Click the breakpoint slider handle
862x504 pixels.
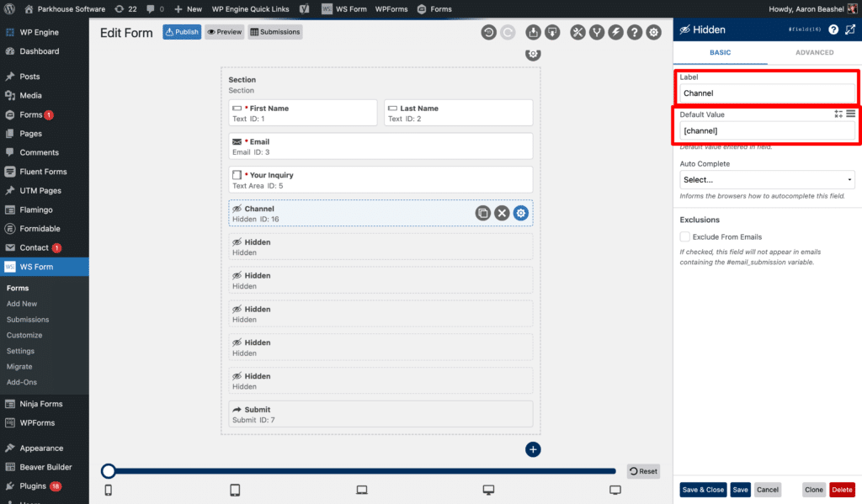tap(108, 471)
